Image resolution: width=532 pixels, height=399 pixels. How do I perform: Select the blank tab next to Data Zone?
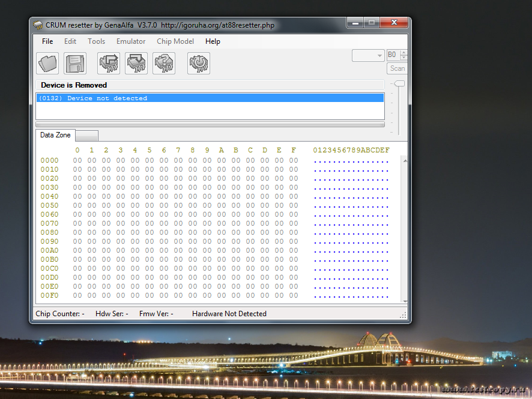[87, 136]
